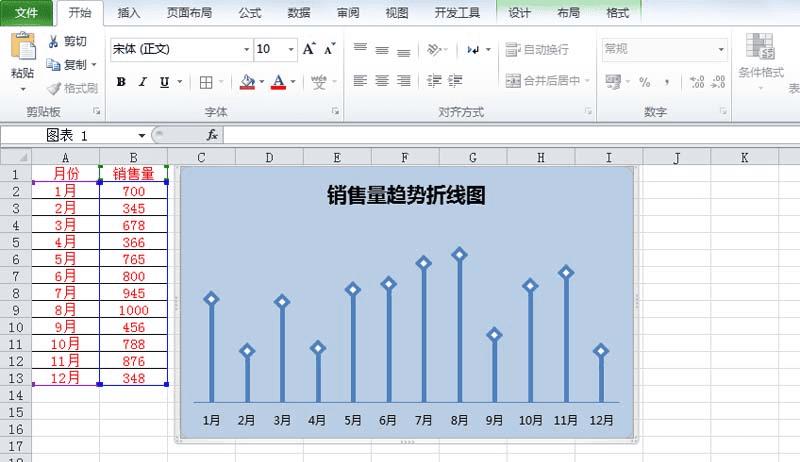Set top vertical alignment

click(x=360, y=49)
